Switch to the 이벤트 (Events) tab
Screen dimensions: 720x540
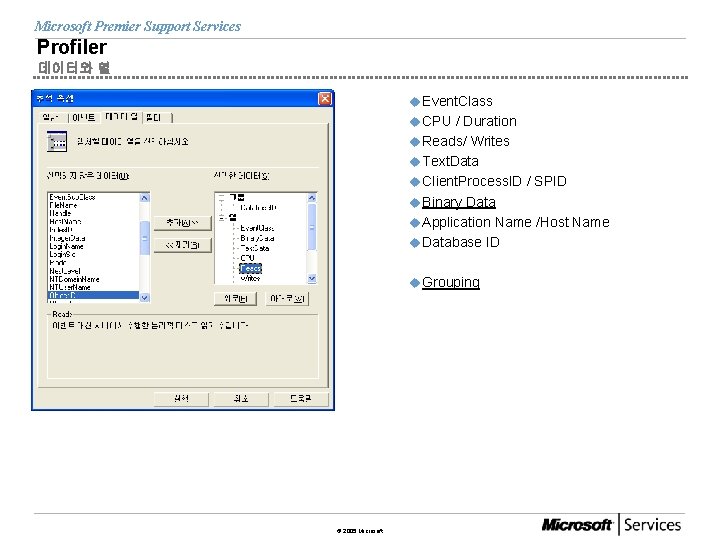(x=84, y=118)
